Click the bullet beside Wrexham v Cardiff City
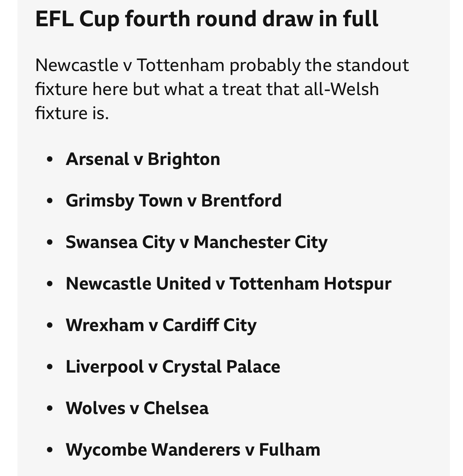 pyautogui.click(x=50, y=325)
